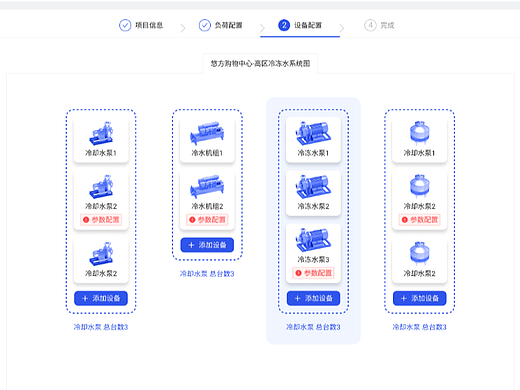
Task: Click 添加设备 below the 冷冻水泵3 card
Action: (313, 298)
